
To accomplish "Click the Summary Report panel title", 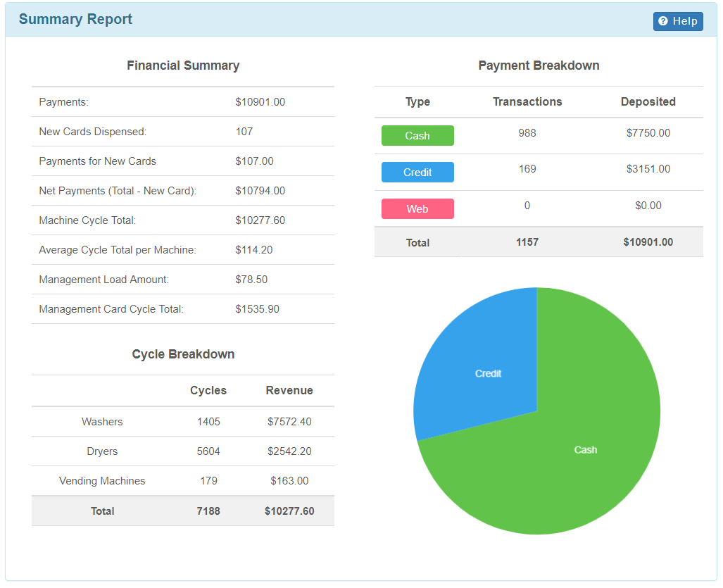I will pyautogui.click(x=75, y=19).
